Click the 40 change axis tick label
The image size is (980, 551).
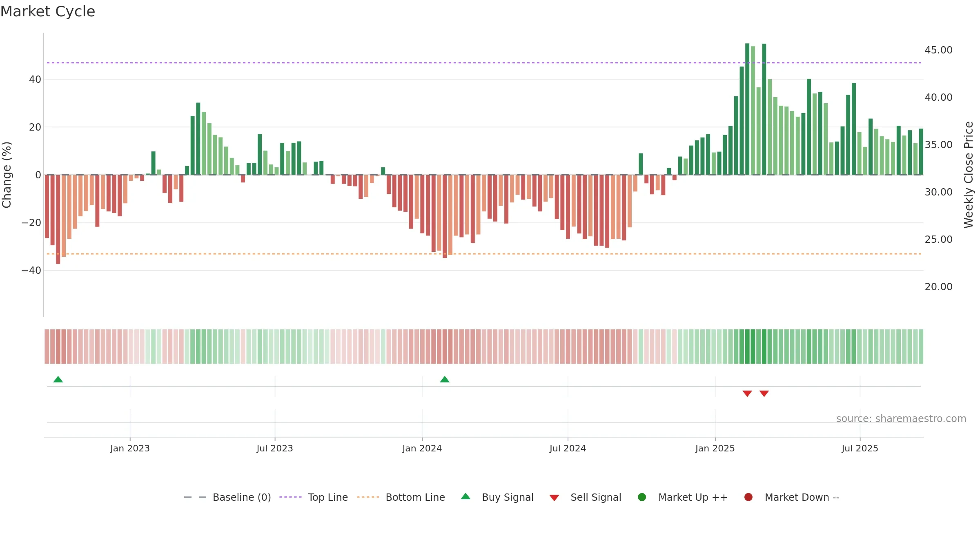tap(35, 79)
